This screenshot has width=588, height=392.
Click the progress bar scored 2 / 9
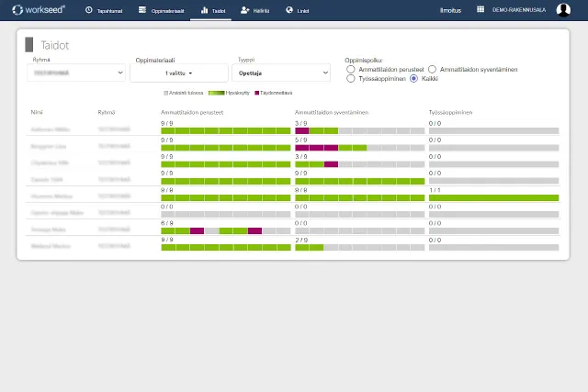click(359, 247)
